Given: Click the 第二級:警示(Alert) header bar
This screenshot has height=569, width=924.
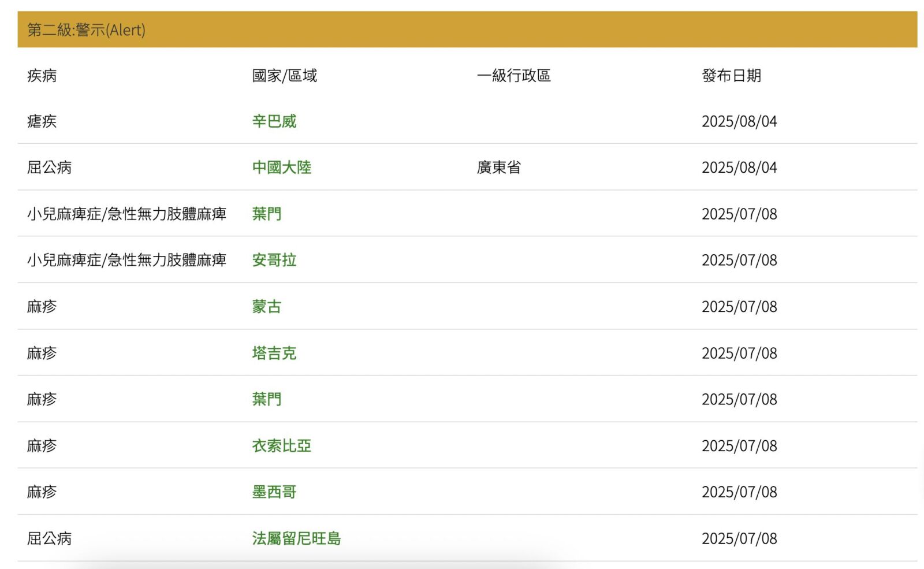Looking at the screenshot, I should [467, 29].
